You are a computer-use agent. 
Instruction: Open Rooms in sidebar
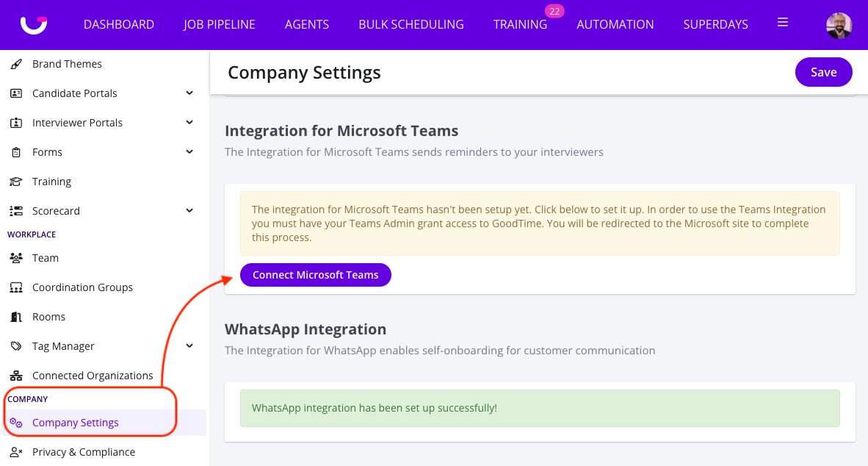48,317
